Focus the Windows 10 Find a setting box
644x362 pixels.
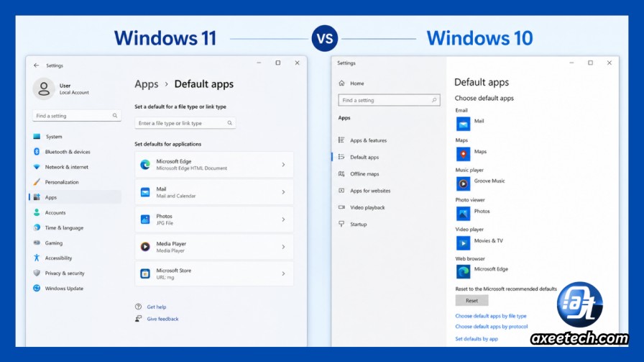pos(389,100)
